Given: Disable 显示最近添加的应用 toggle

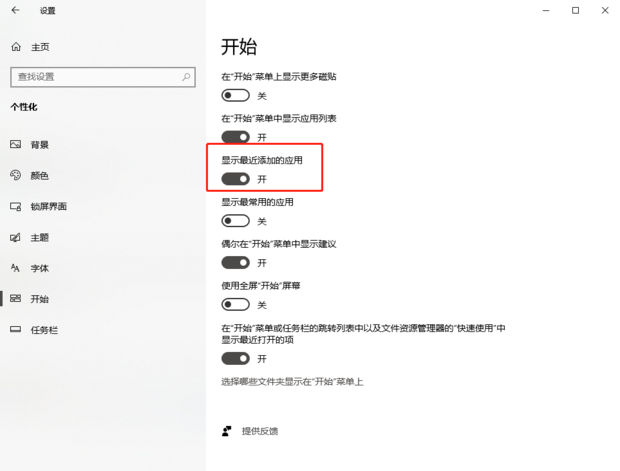Looking at the screenshot, I should pyautogui.click(x=236, y=179).
